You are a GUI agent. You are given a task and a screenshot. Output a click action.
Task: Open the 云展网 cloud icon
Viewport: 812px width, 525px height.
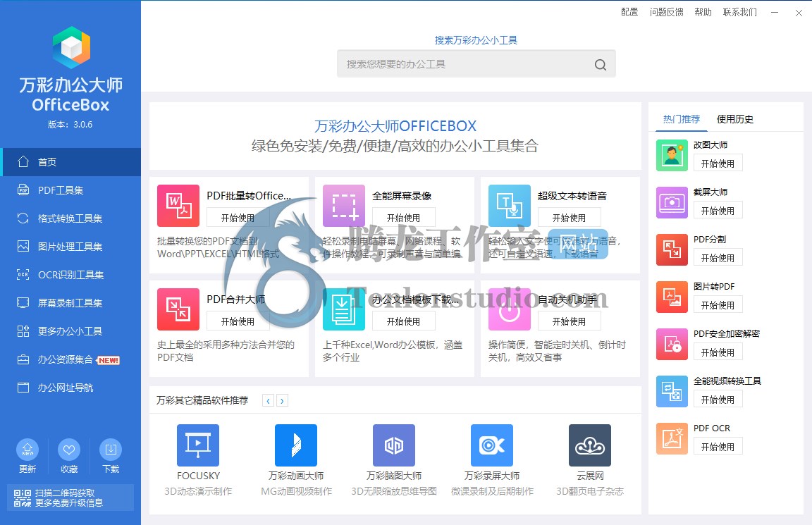(x=589, y=445)
